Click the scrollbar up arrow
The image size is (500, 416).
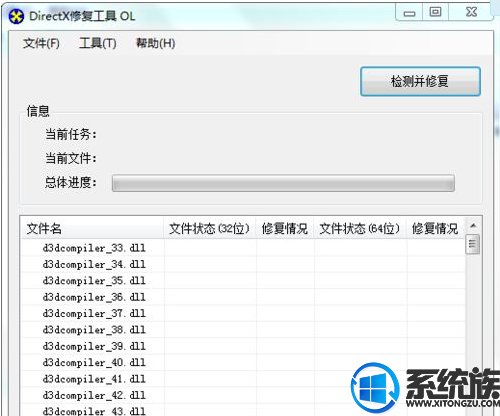[x=473, y=226]
